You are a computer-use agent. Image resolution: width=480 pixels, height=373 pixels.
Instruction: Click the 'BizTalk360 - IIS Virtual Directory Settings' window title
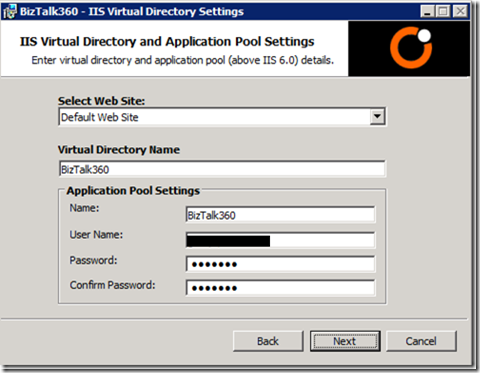(x=132, y=12)
